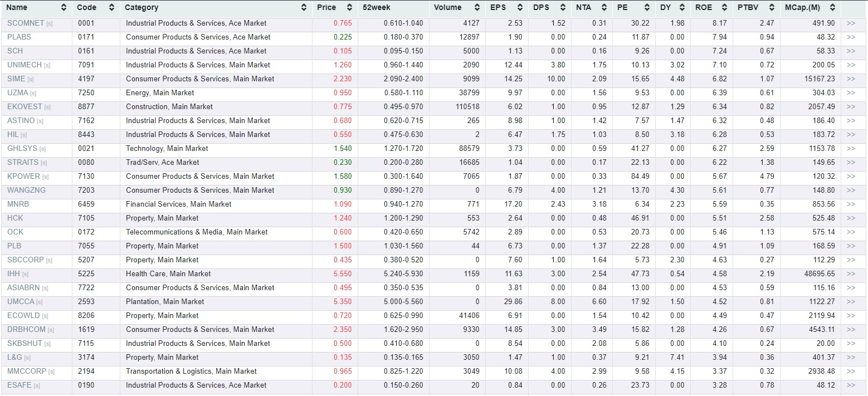Open the SBCCORP stock link
868x396 pixels.
(26, 260)
